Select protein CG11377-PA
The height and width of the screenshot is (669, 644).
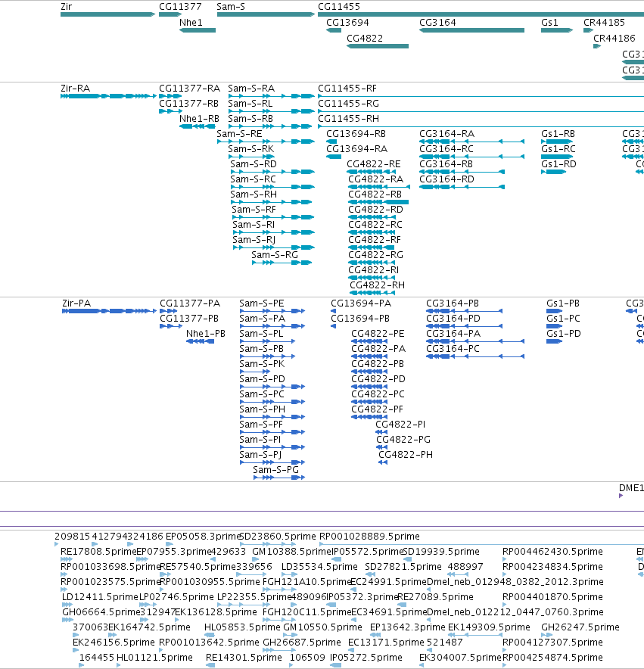190,303
